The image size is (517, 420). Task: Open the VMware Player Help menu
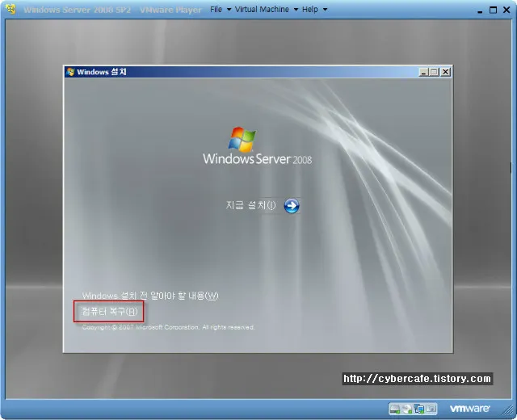click(x=310, y=9)
